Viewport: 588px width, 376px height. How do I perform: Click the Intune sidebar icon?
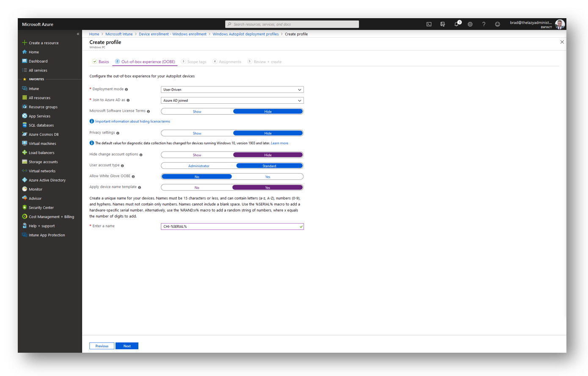(25, 88)
